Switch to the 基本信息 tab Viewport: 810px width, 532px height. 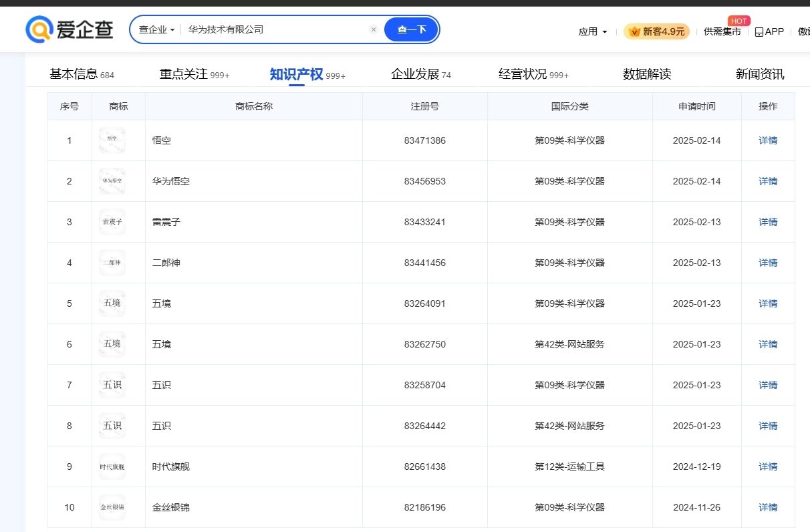(74, 74)
